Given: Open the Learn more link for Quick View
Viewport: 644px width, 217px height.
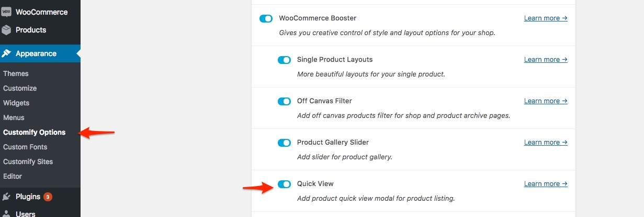Looking at the screenshot, I should coord(546,184).
